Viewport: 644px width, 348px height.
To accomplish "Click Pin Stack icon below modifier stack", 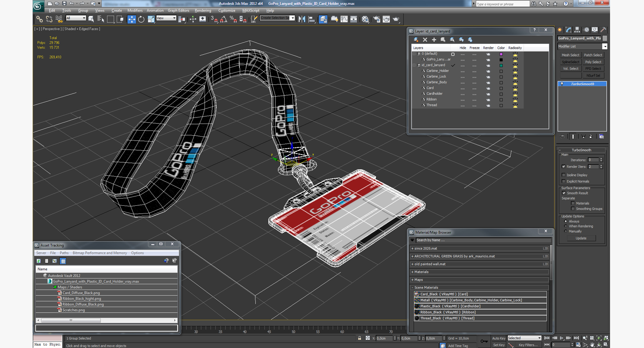I will point(563,137).
